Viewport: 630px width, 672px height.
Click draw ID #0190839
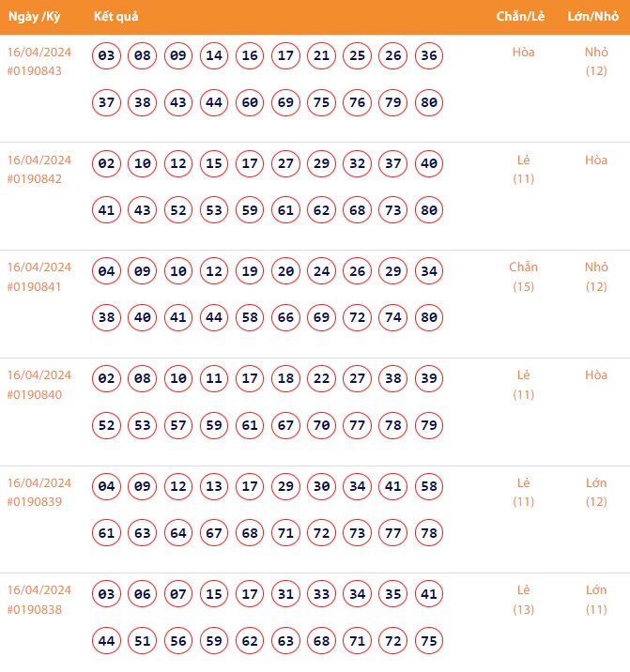[x=34, y=503]
